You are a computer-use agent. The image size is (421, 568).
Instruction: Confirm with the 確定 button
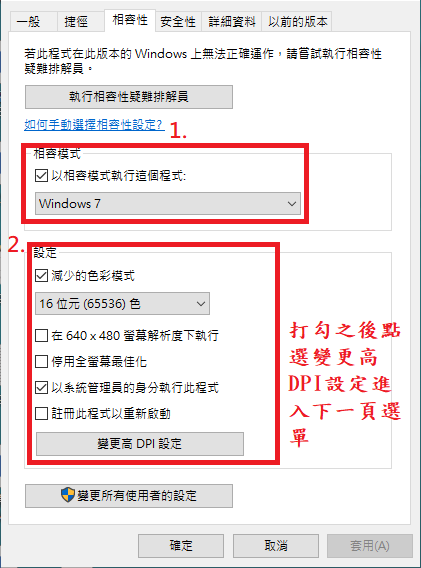pyautogui.click(x=181, y=546)
